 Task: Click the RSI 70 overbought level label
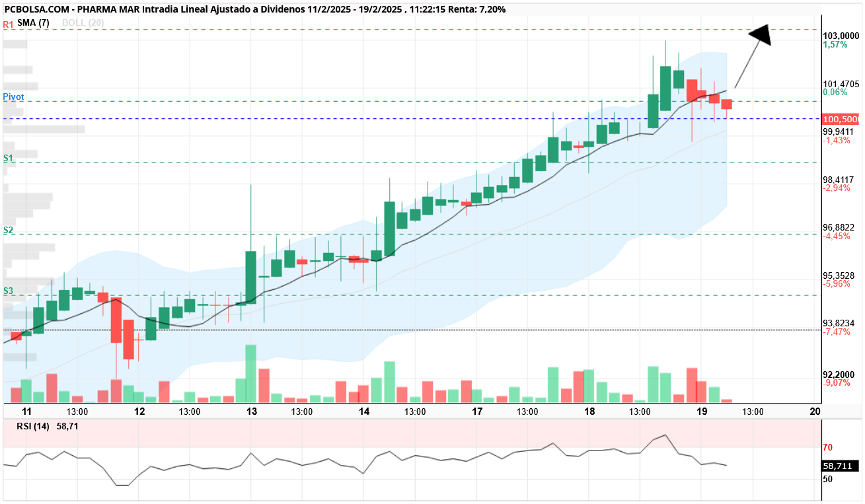point(827,447)
